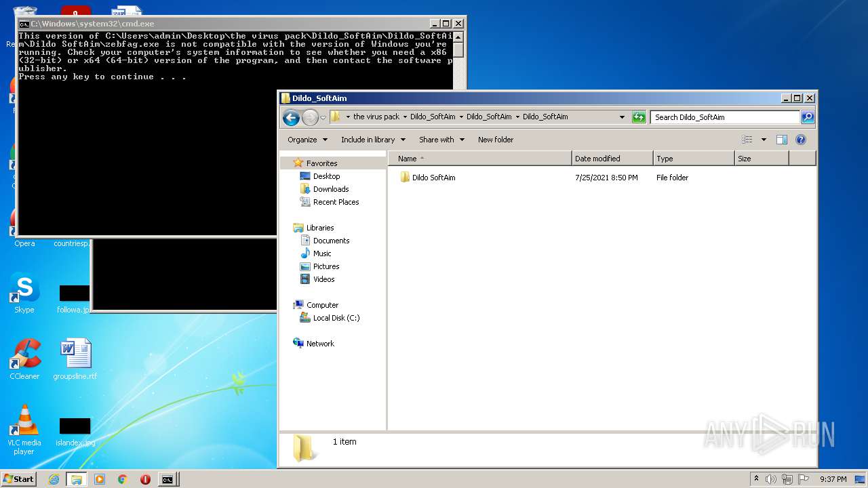
Task: Launch Opera from taskbar
Action: (x=145, y=479)
